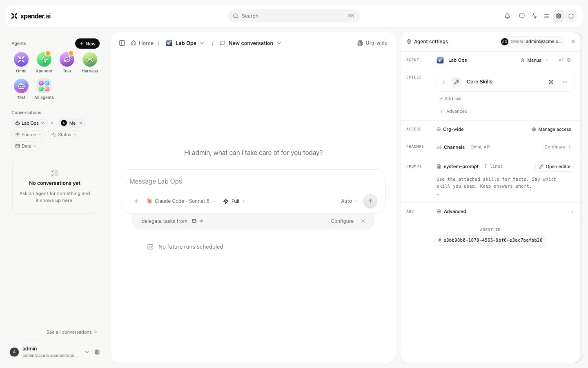Screen dimensions: 588x368
Task: Remove the Lab Ops conversation filter
Action: 52,123
